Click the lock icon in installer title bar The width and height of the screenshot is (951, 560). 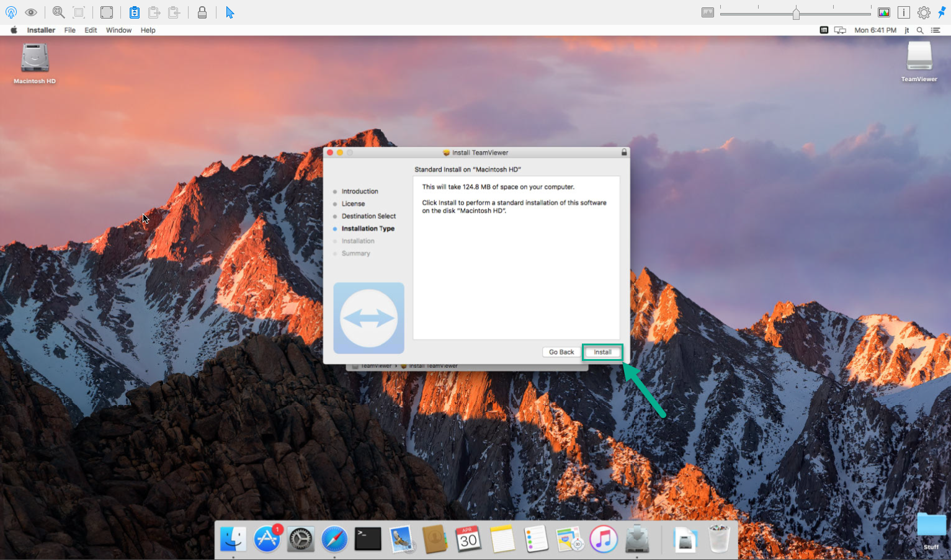(624, 152)
